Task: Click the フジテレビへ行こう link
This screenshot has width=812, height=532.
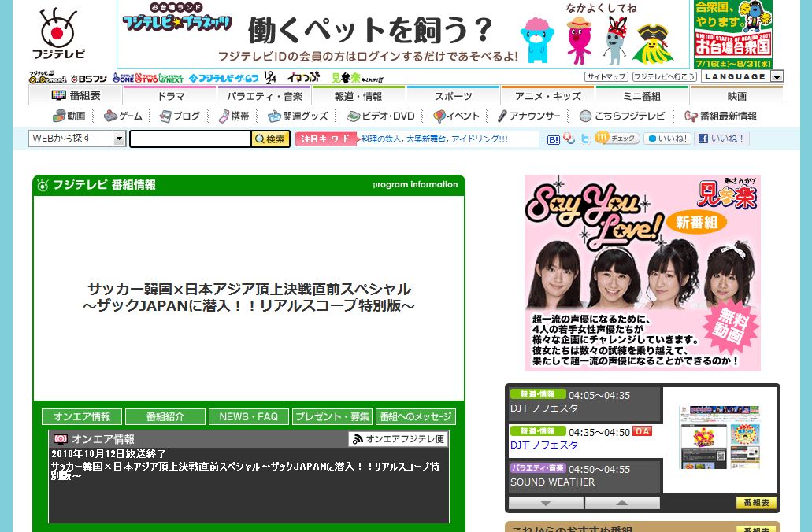Action: [x=665, y=76]
